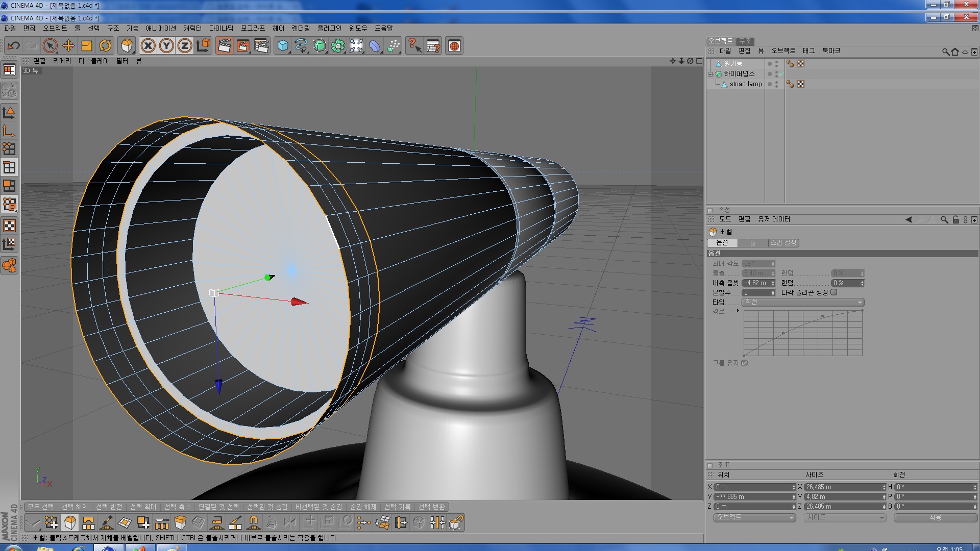Open the deformer objects blue bend icon
Screen dimensions: 980x551
click(375, 46)
